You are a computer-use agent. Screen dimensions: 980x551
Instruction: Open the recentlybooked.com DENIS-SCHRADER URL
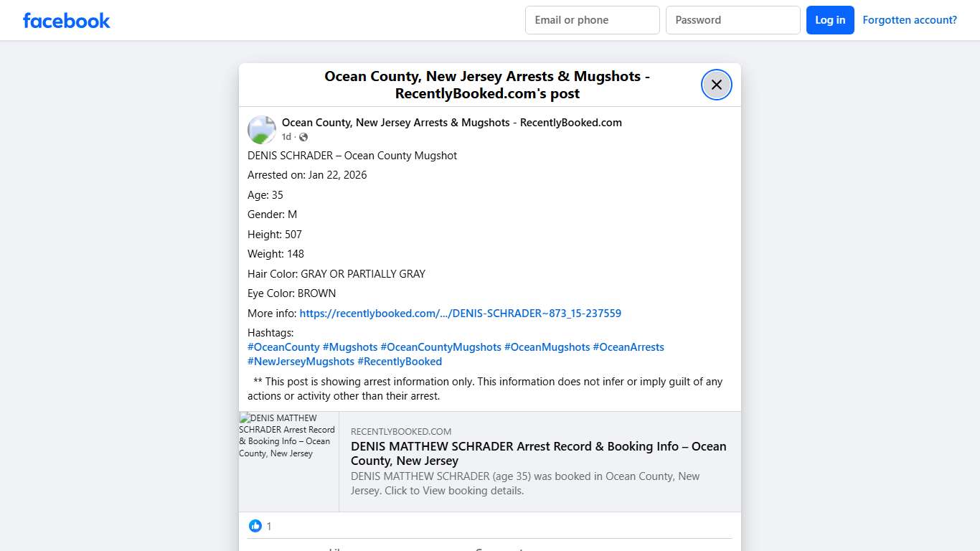(x=460, y=314)
